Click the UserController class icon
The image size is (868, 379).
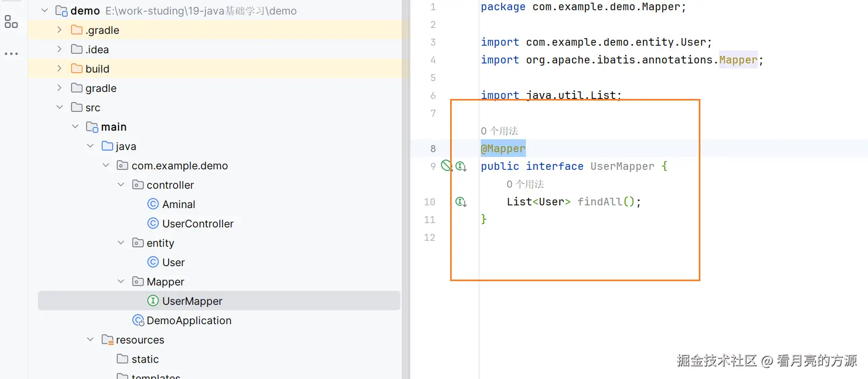pyautogui.click(x=153, y=224)
